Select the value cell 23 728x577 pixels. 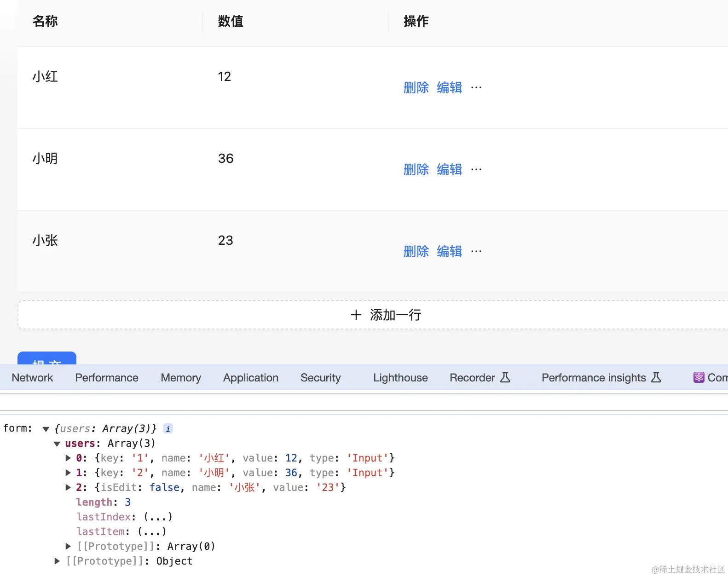click(x=225, y=240)
